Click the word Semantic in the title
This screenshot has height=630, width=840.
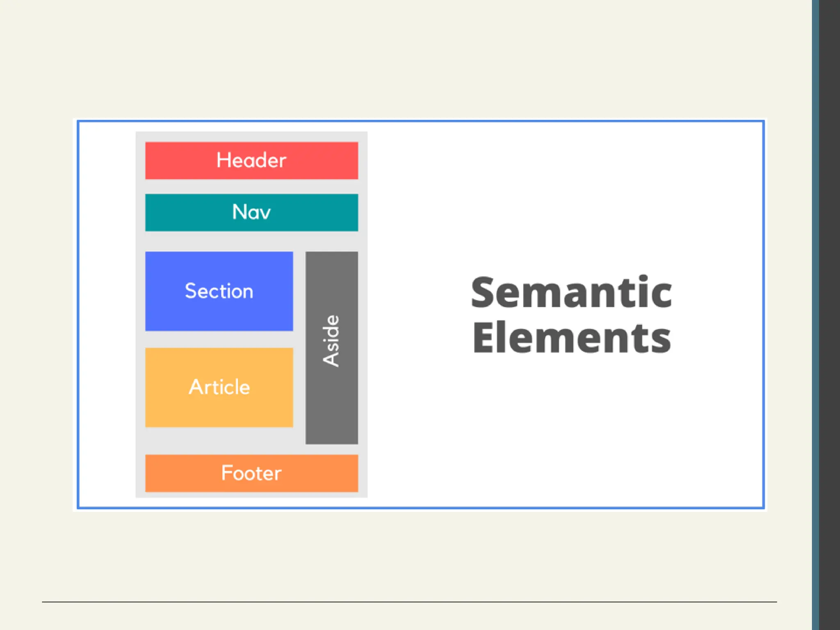pos(571,292)
